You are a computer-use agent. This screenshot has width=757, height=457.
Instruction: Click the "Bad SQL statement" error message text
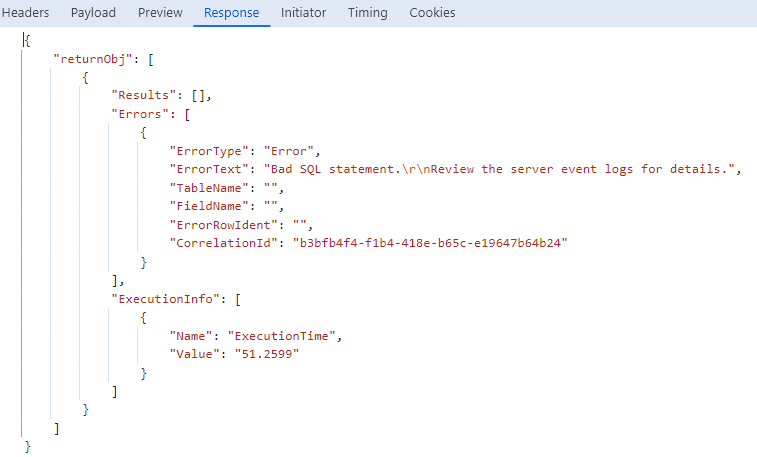pos(499,169)
